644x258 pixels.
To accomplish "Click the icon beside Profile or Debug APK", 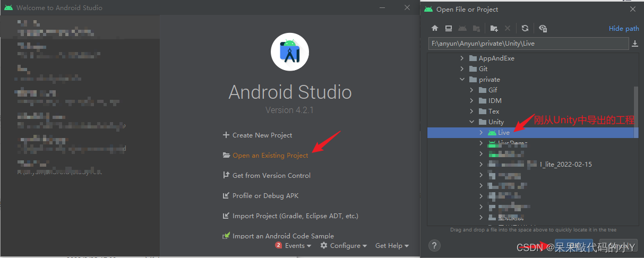I will point(226,195).
